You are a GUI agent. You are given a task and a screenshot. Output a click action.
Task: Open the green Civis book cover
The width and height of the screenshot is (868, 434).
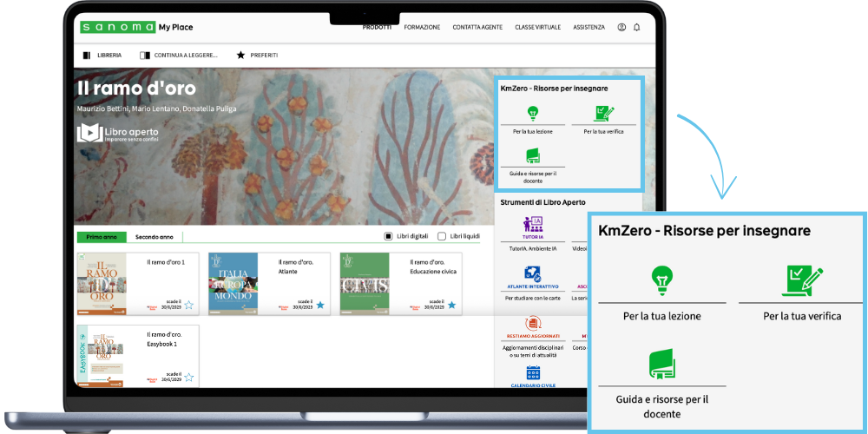click(x=365, y=284)
